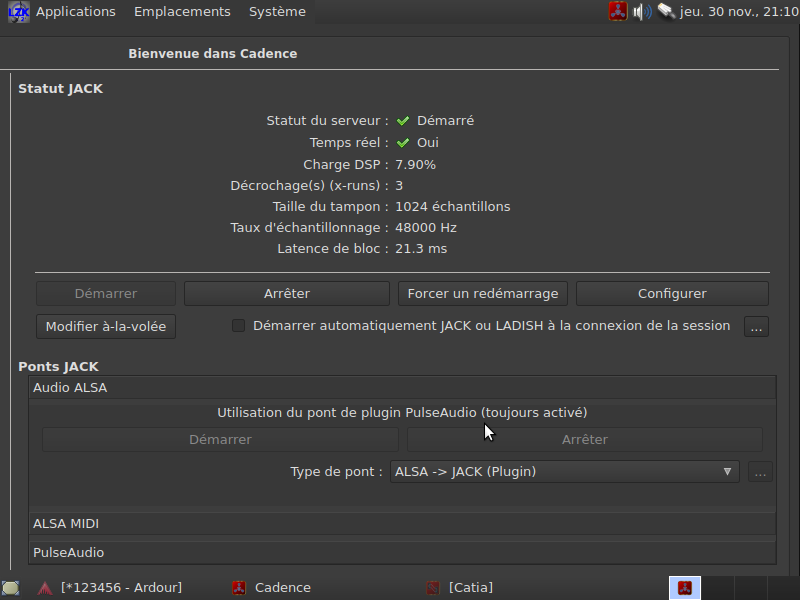Open the Applications menu

[76, 12]
